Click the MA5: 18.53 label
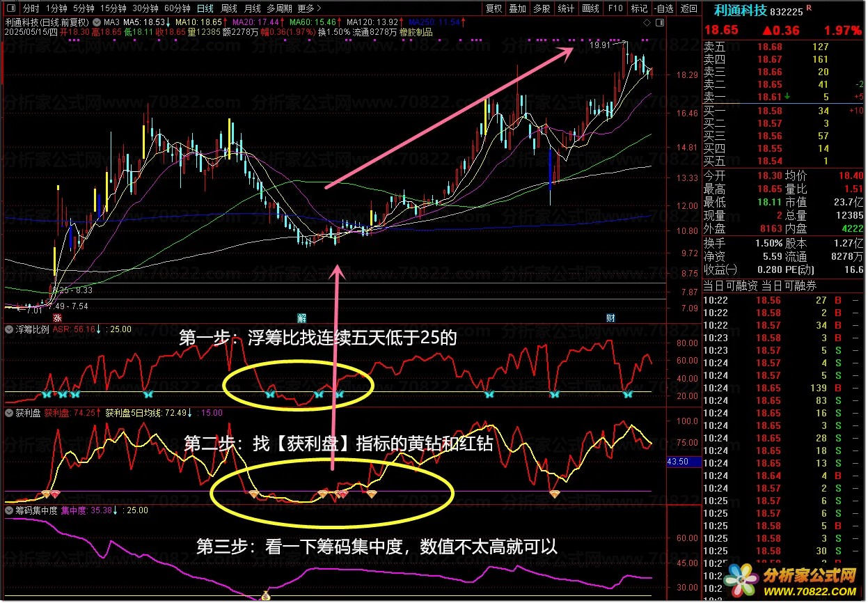868x603 pixels. coord(145,22)
